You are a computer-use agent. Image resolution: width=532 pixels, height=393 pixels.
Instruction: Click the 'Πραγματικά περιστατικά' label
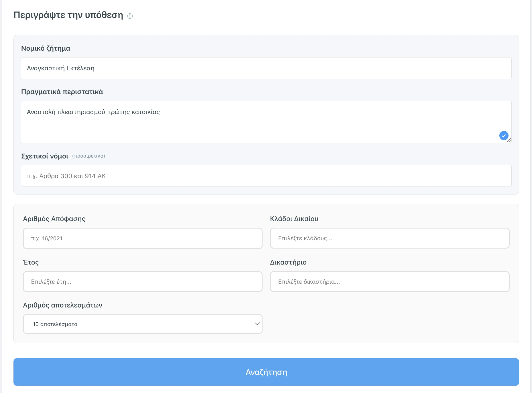pyautogui.click(x=62, y=92)
